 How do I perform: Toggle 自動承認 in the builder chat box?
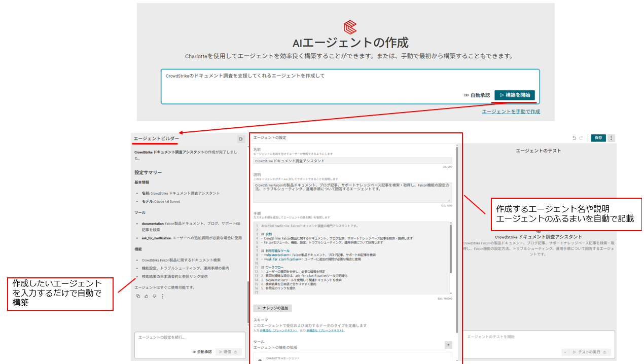[x=202, y=352]
